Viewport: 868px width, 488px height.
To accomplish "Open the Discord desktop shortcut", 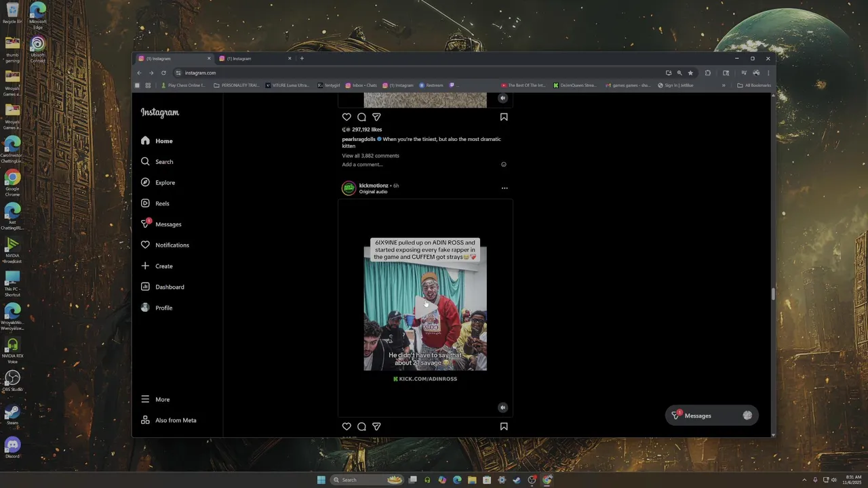I will pos(12,447).
